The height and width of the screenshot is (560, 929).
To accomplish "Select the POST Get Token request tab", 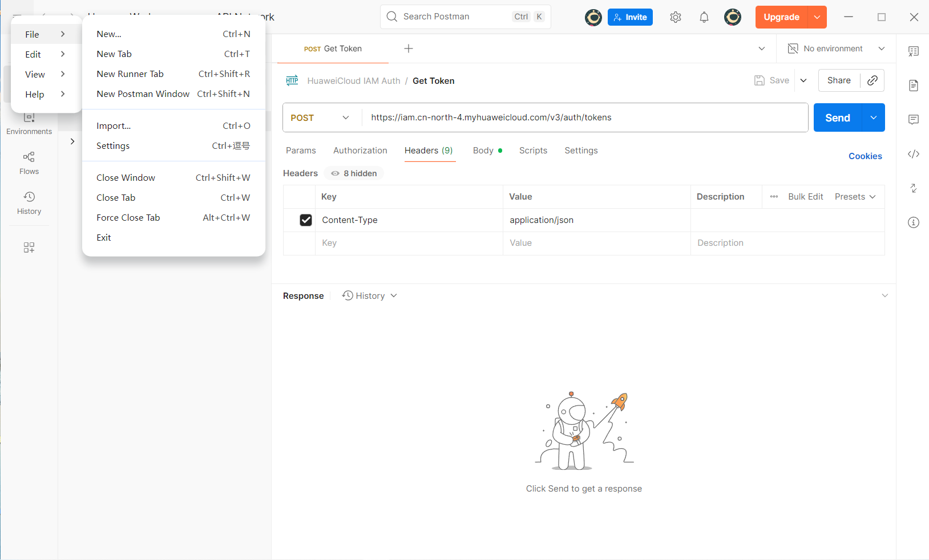I will click(x=333, y=48).
